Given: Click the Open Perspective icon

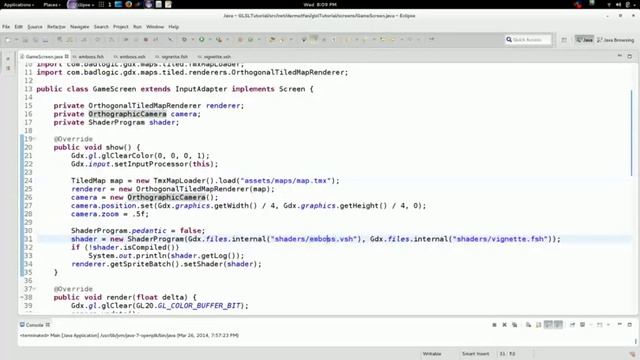Looking at the screenshot, I should (564, 40).
